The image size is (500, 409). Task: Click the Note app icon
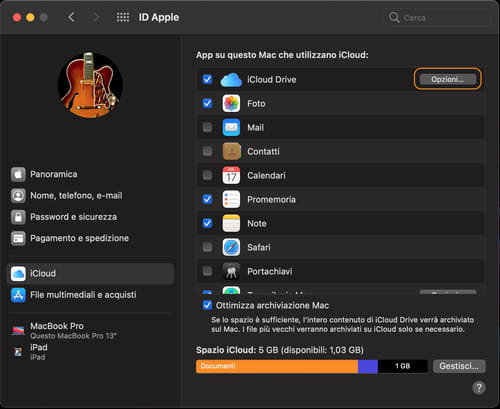pyautogui.click(x=231, y=223)
